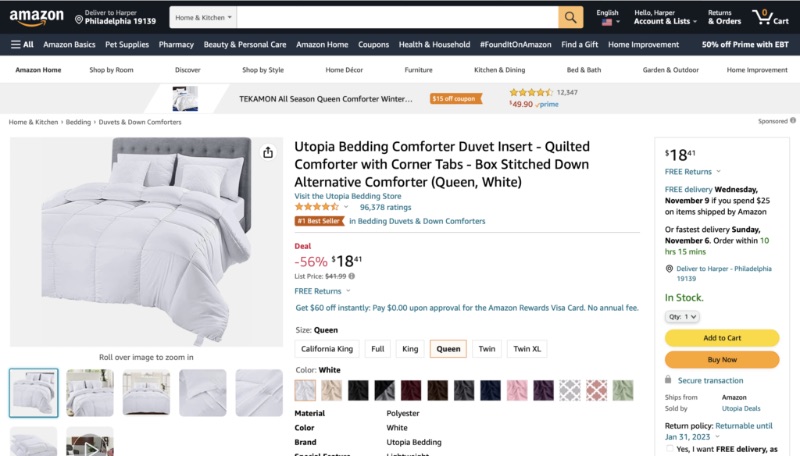The image size is (800, 456).
Task: Select the Twin XL size option
Action: click(527, 349)
